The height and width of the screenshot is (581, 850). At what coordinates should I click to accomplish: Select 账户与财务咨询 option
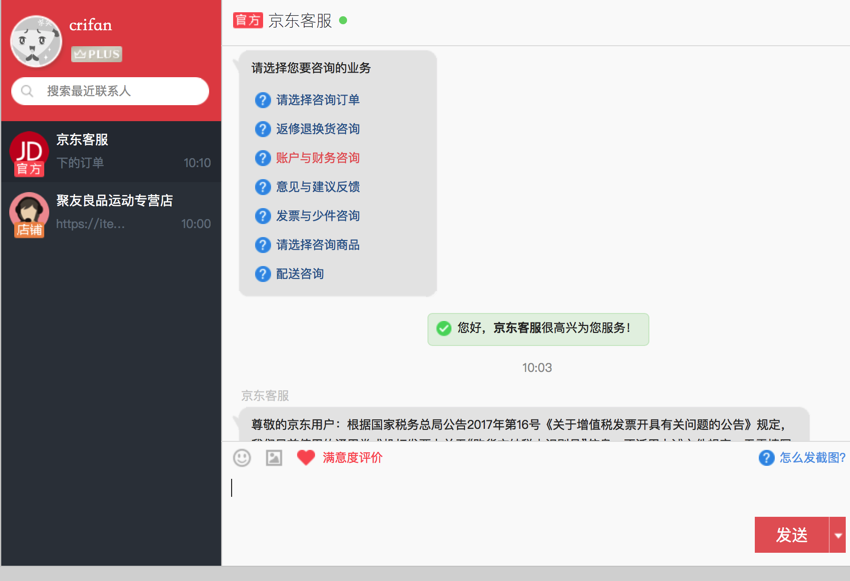318,158
